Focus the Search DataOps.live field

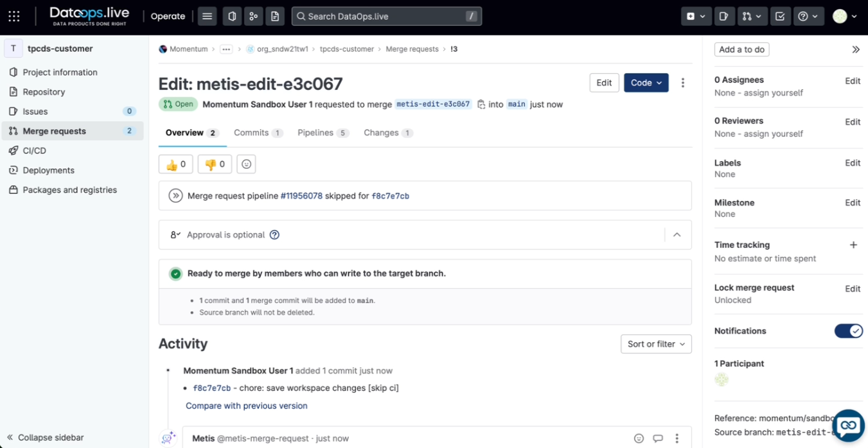[387, 16]
